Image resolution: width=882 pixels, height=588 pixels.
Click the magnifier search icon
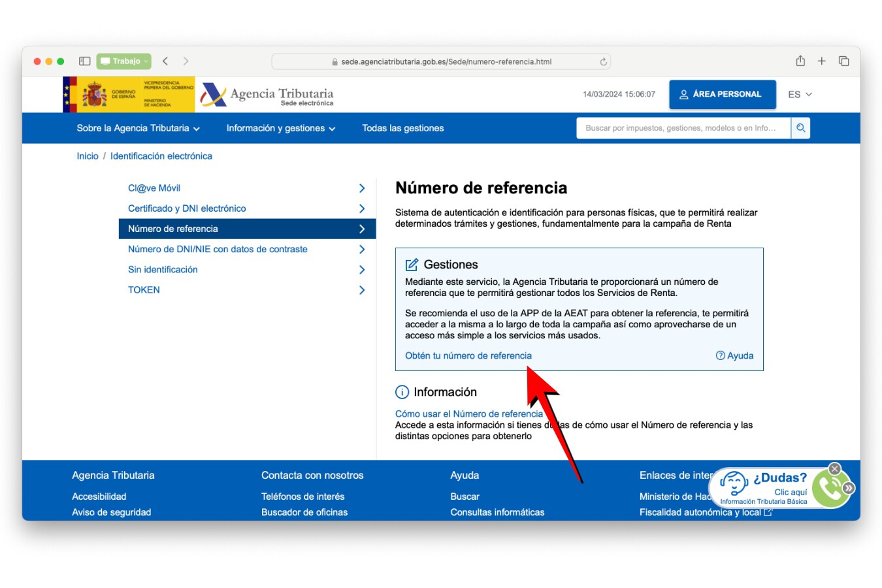pos(800,129)
